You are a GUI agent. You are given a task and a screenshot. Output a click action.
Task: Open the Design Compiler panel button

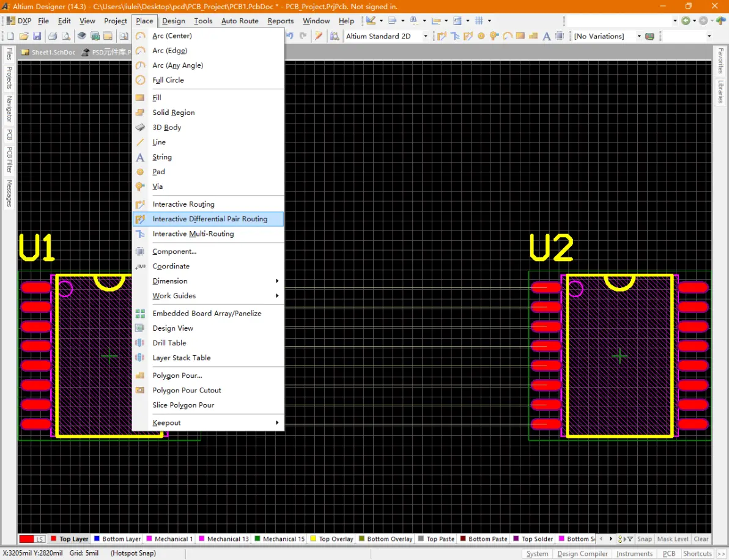(583, 554)
